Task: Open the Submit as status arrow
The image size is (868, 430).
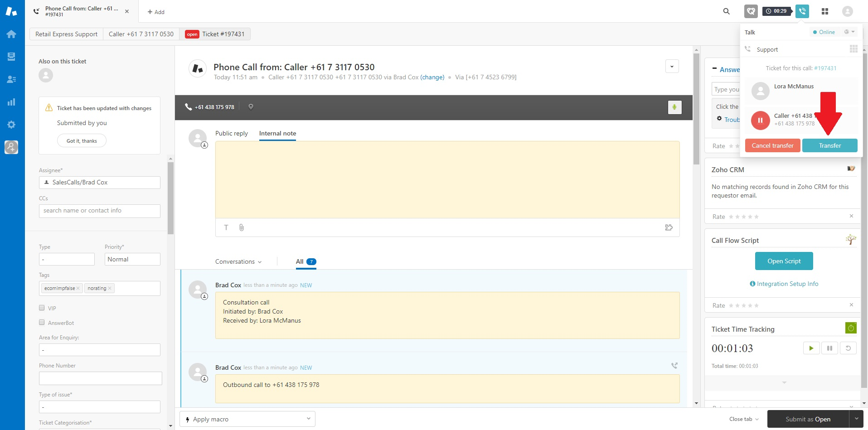Action: click(856, 419)
